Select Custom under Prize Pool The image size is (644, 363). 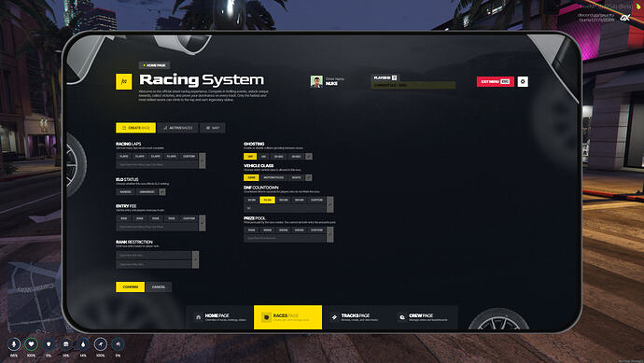[x=316, y=230]
